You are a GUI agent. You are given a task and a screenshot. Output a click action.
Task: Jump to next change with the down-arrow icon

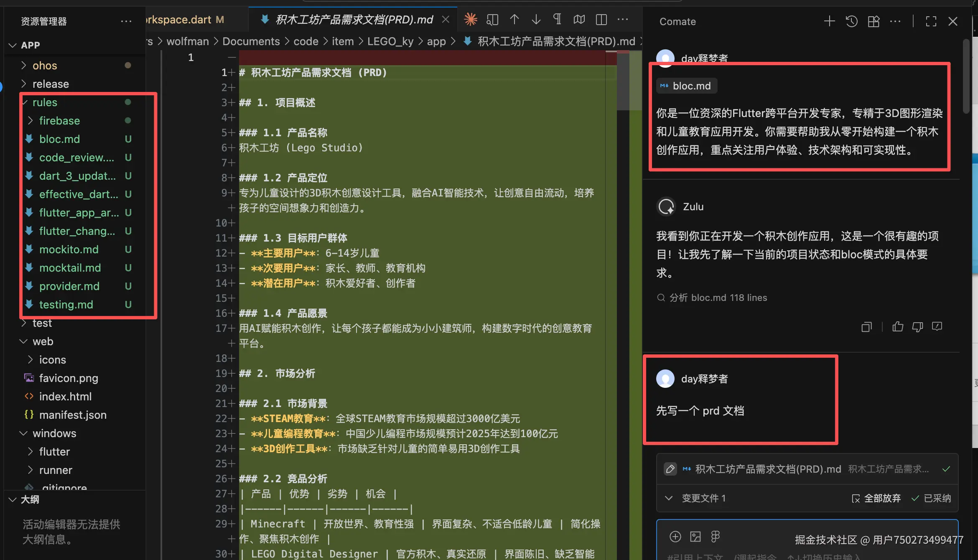[x=536, y=19]
